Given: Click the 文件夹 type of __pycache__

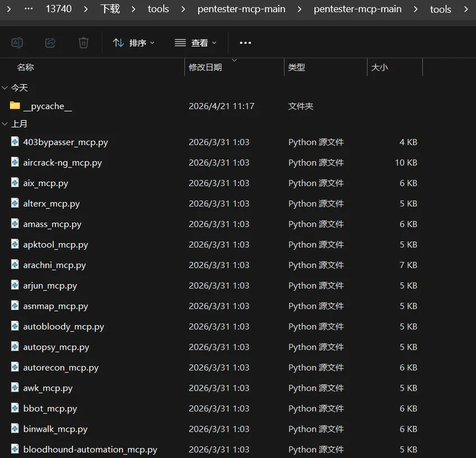Looking at the screenshot, I should pyautogui.click(x=301, y=106).
